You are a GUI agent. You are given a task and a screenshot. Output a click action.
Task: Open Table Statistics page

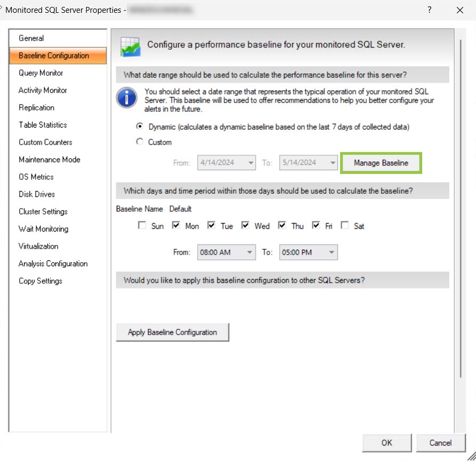(58, 125)
